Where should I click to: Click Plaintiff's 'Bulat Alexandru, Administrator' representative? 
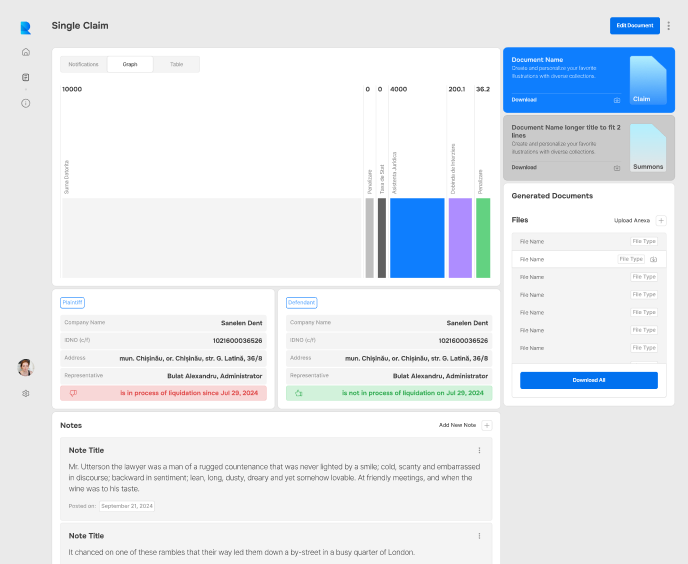click(215, 376)
